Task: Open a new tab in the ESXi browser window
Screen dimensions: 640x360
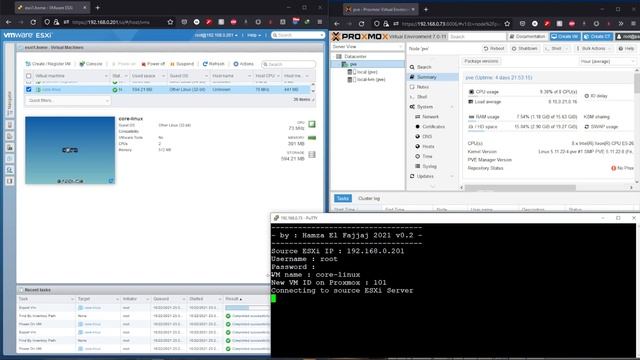Action: (x=98, y=8)
